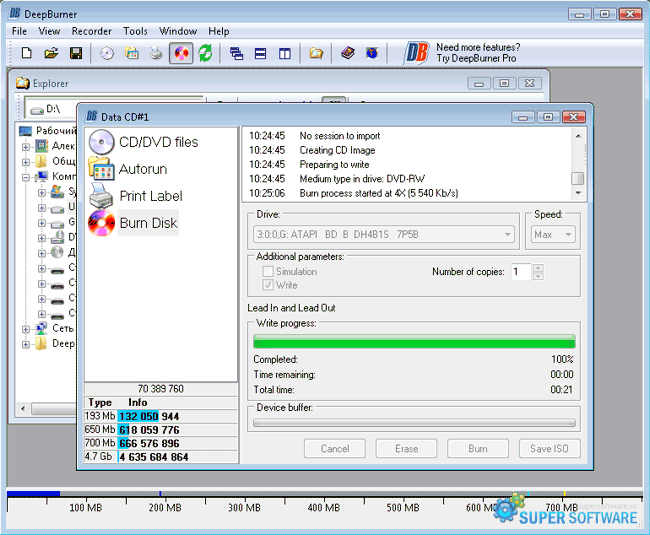The width and height of the screenshot is (650, 535).
Task: Expand the Deep folder tree node
Action: coord(26,344)
